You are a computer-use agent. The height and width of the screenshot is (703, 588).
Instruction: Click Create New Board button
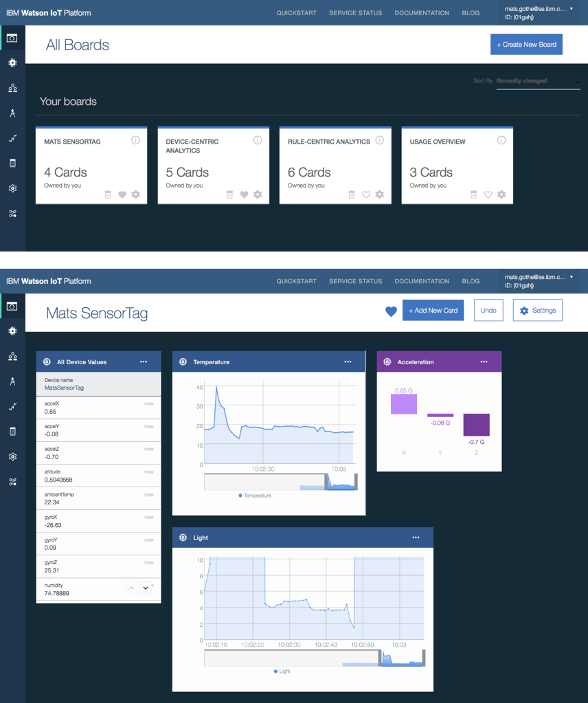(526, 45)
